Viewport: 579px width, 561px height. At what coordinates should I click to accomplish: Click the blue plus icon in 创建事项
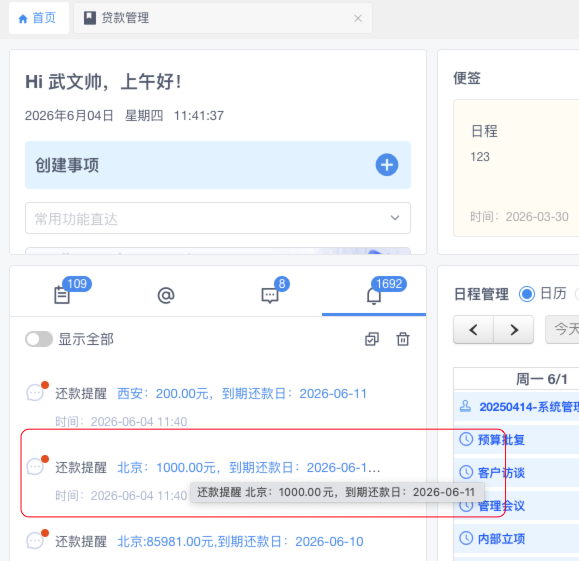(x=387, y=165)
